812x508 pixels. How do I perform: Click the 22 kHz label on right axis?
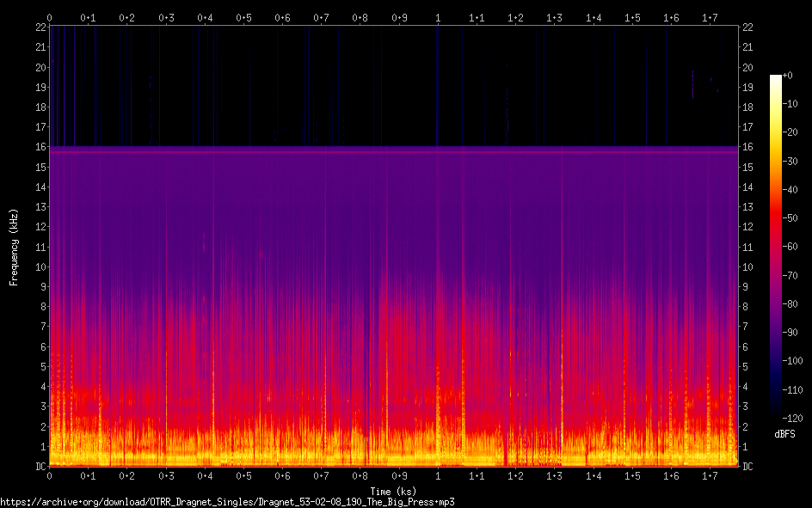click(748, 28)
